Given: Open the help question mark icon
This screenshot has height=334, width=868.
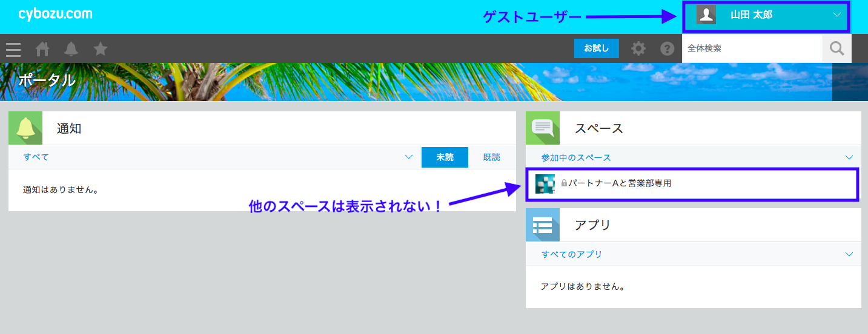Looking at the screenshot, I should point(668,48).
